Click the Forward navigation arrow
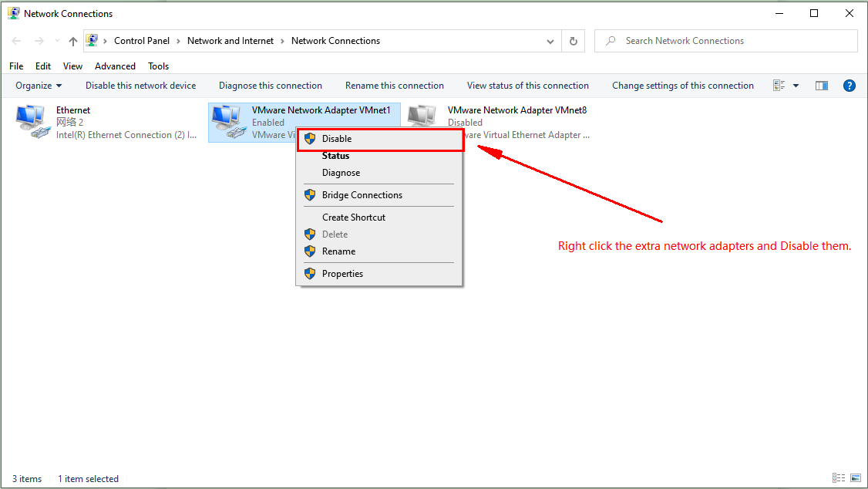The width and height of the screenshot is (868, 489). point(39,41)
